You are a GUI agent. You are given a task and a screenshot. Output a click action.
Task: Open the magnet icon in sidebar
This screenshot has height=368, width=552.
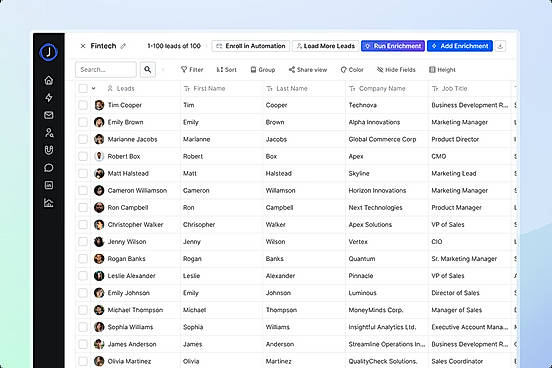pyautogui.click(x=49, y=150)
